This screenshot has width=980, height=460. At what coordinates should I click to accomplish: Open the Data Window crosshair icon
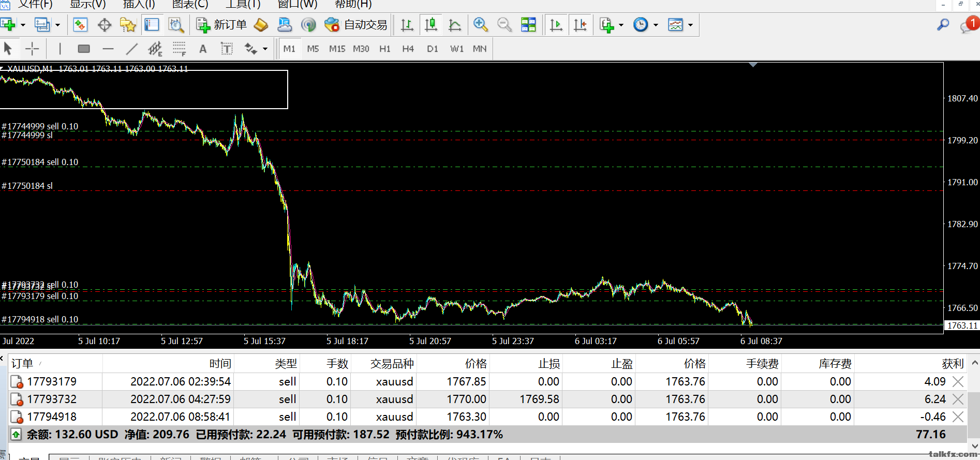pyautogui.click(x=105, y=24)
